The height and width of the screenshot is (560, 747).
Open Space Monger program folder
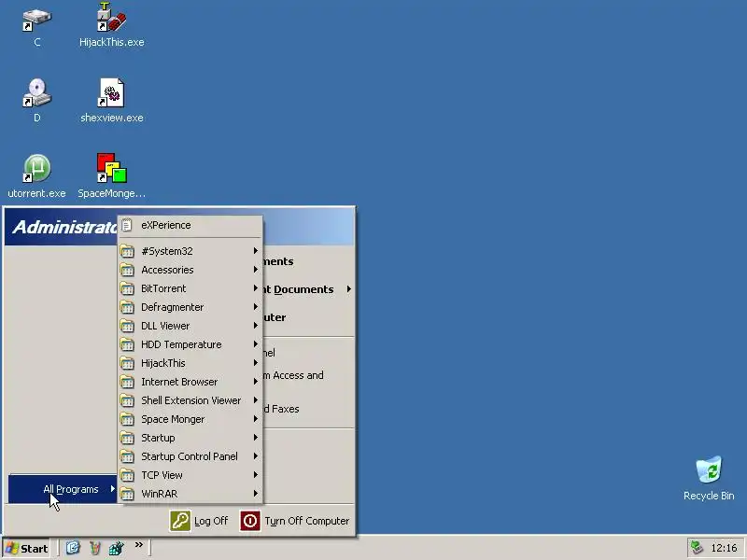tap(190, 419)
